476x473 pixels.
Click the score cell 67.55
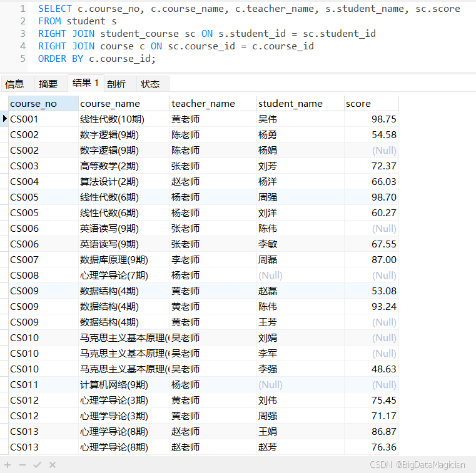372,244
